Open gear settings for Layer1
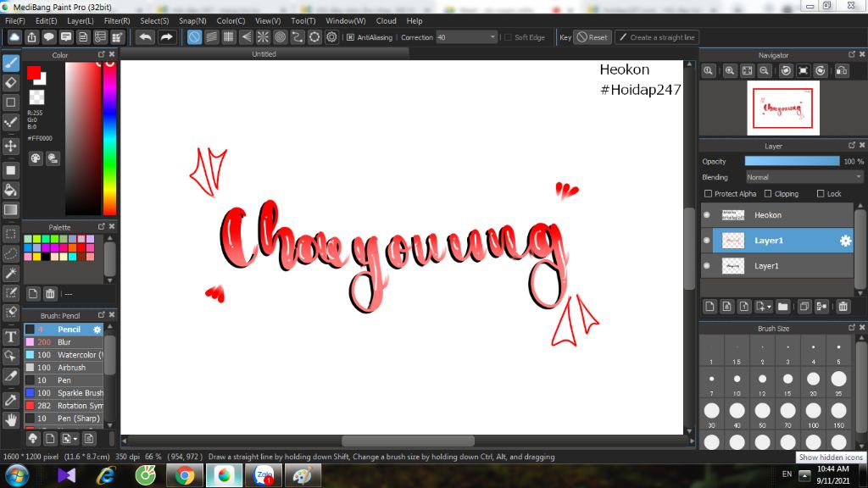868x488 pixels. click(845, 241)
